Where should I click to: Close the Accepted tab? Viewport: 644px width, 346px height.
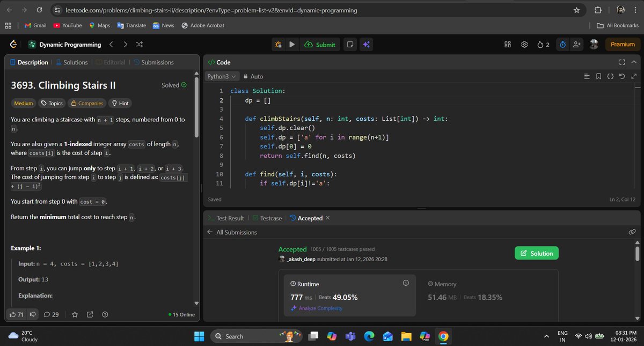328,218
